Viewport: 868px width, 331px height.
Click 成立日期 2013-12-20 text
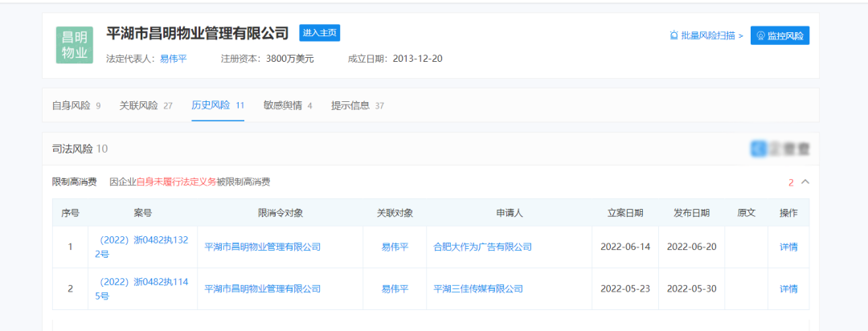395,59
